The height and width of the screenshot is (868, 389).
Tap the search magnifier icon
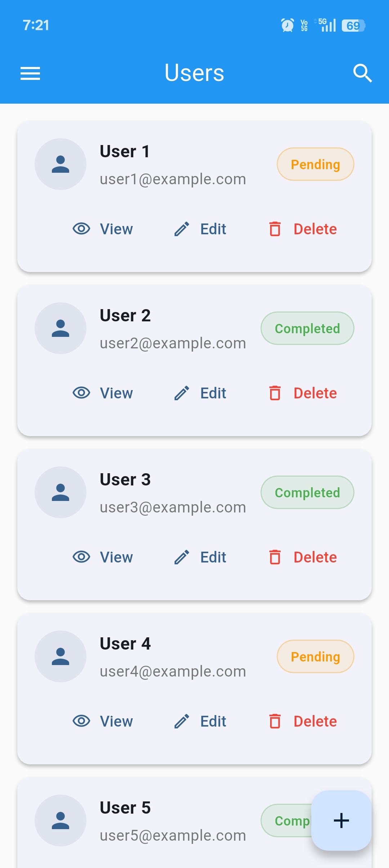[x=362, y=73]
